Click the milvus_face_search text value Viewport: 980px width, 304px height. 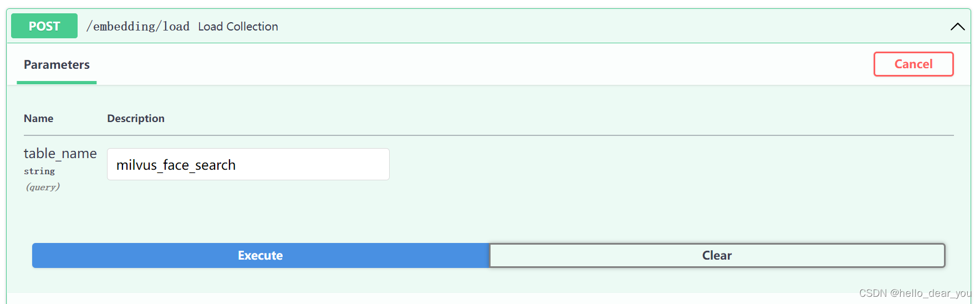[x=176, y=165]
